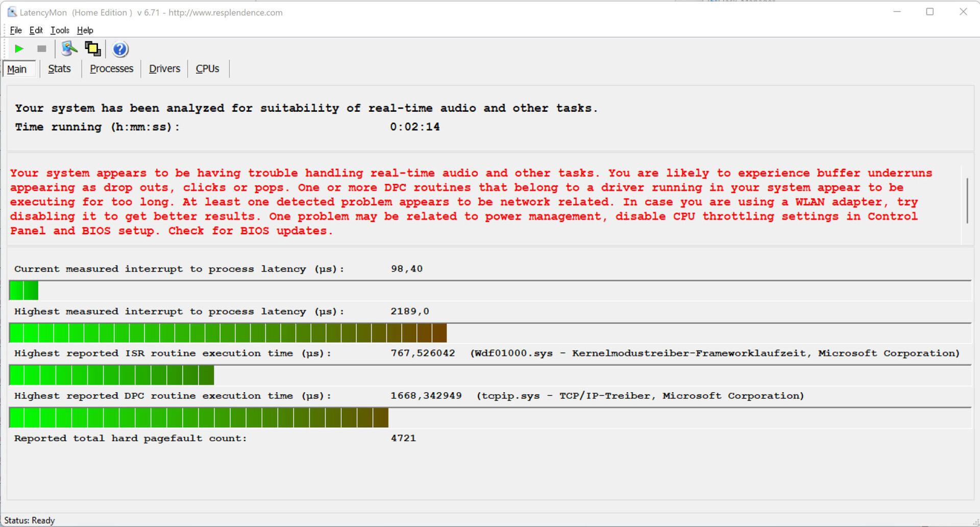Start monitoring with the green play button
Image resolution: width=980 pixels, height=527 pixels.
19,49
